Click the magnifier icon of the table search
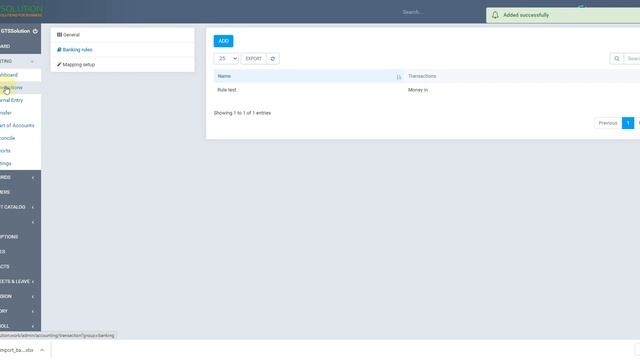 pos(617,59)
